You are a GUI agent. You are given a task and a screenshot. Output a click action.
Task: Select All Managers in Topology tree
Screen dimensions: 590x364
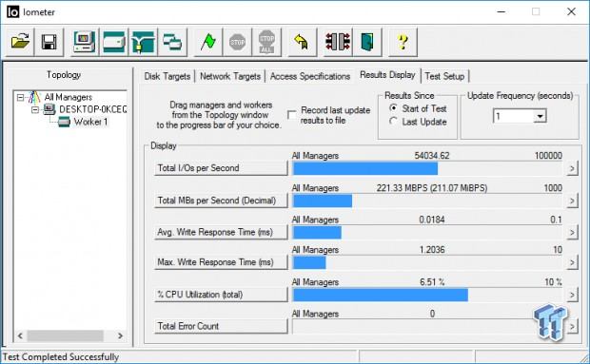click(69, 97)
